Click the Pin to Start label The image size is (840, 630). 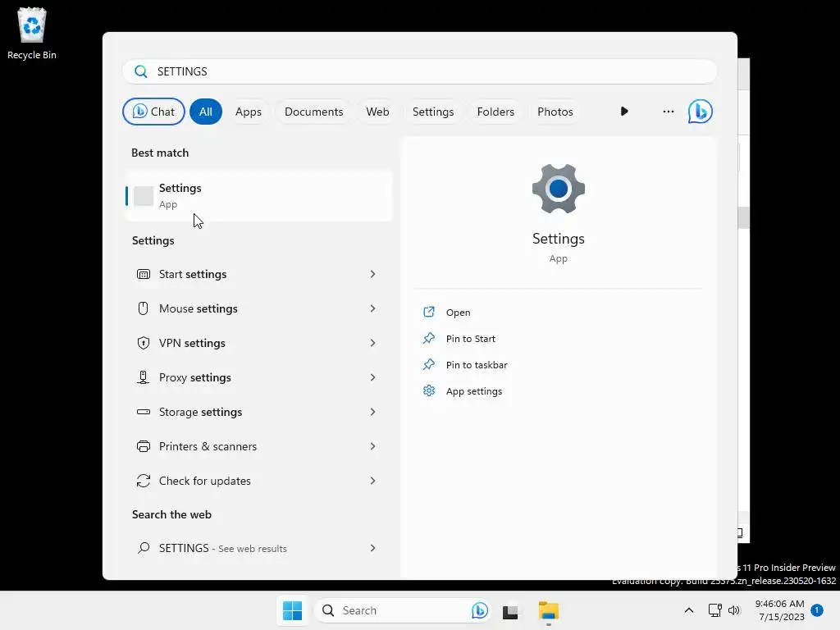[471, 339]
